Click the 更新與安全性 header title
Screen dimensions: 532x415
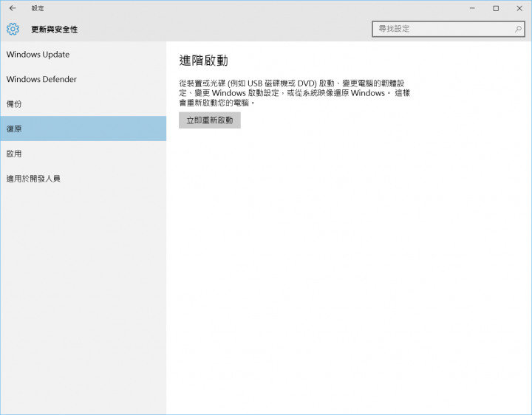[54, 30]
